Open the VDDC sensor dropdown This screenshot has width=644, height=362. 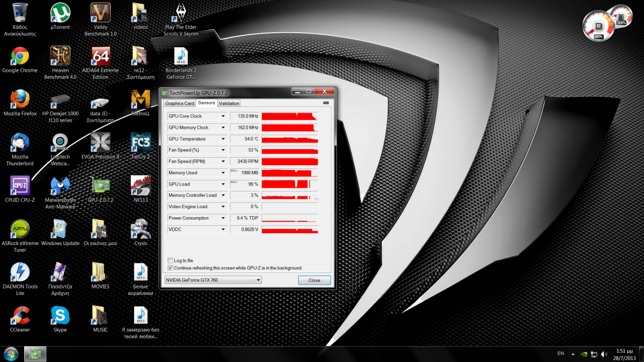coord(223,230)
